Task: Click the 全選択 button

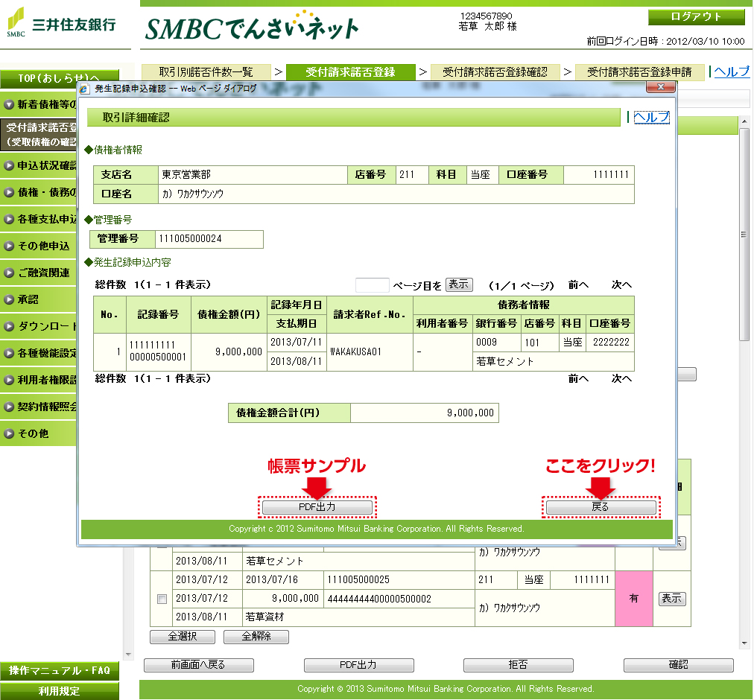Action: click(183, 637)
